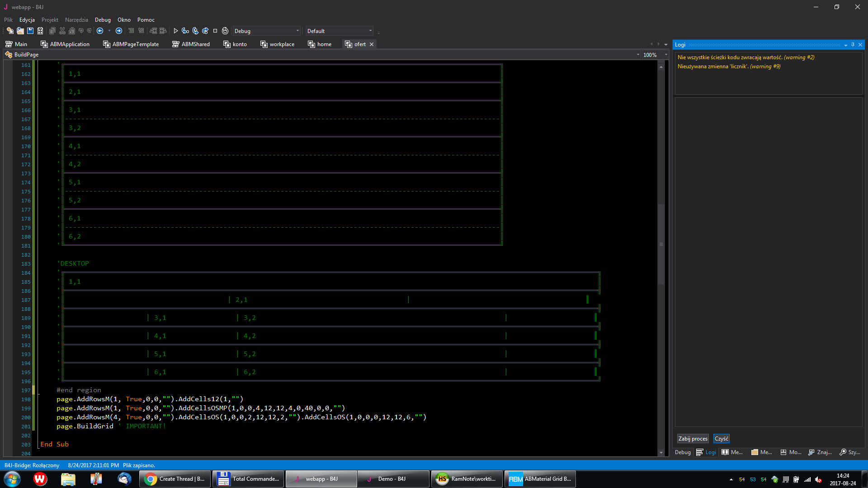Click the Save icon in toolbar
This screenshot has width=868, height=488.
tap(30, 31)
